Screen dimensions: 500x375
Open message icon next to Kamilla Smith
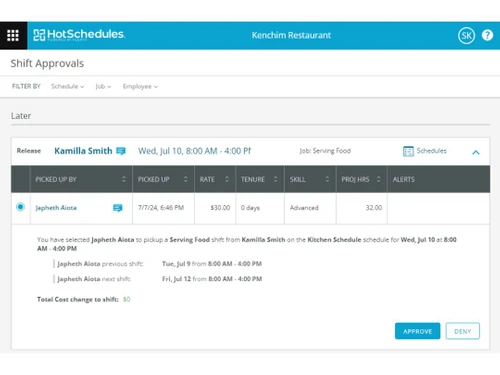point(121,151)
